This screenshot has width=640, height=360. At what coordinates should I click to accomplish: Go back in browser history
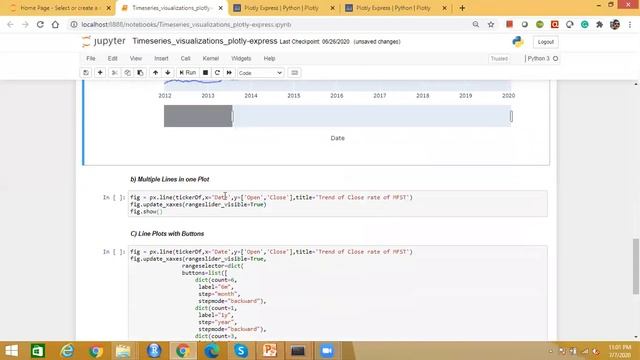coord(10,24)
